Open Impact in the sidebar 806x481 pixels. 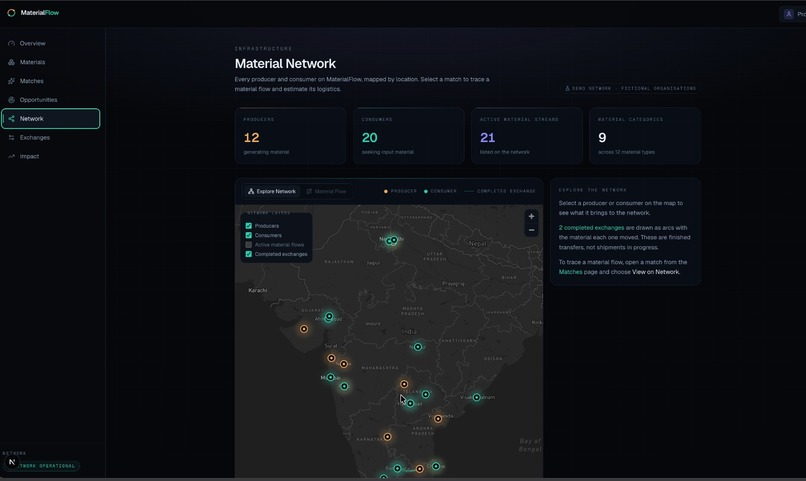50,156
